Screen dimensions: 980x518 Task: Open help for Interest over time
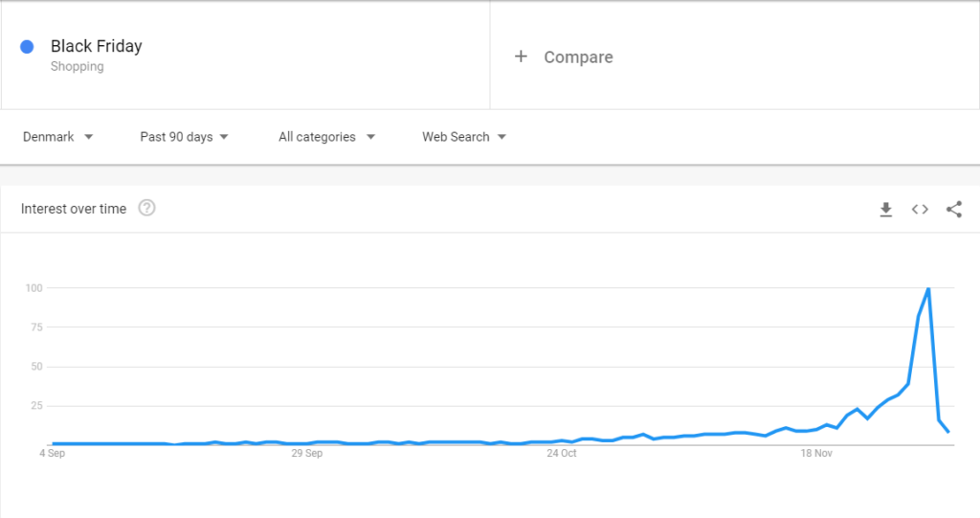pos(146,208)
